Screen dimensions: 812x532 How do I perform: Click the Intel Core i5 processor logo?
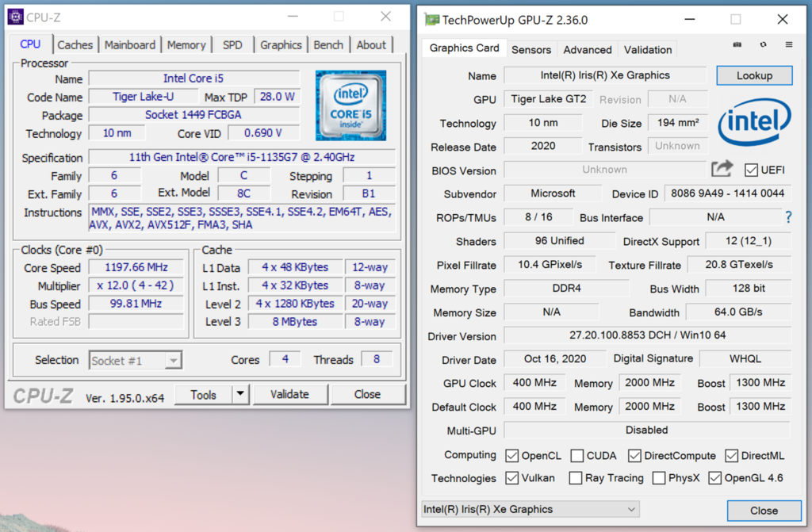coord(350,105)
